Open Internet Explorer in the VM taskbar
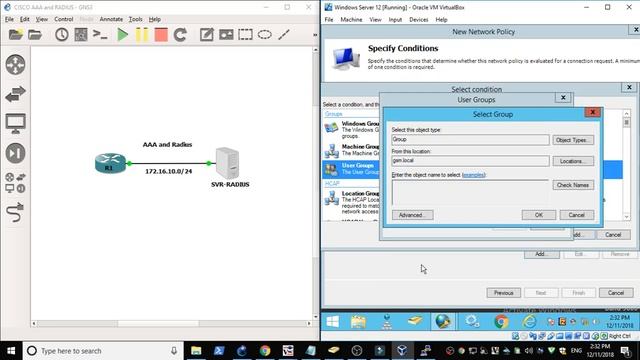 [x=529, y=322]
